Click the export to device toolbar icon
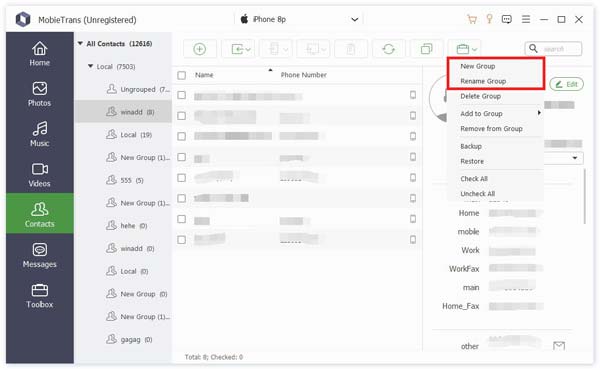 (276, 49)
